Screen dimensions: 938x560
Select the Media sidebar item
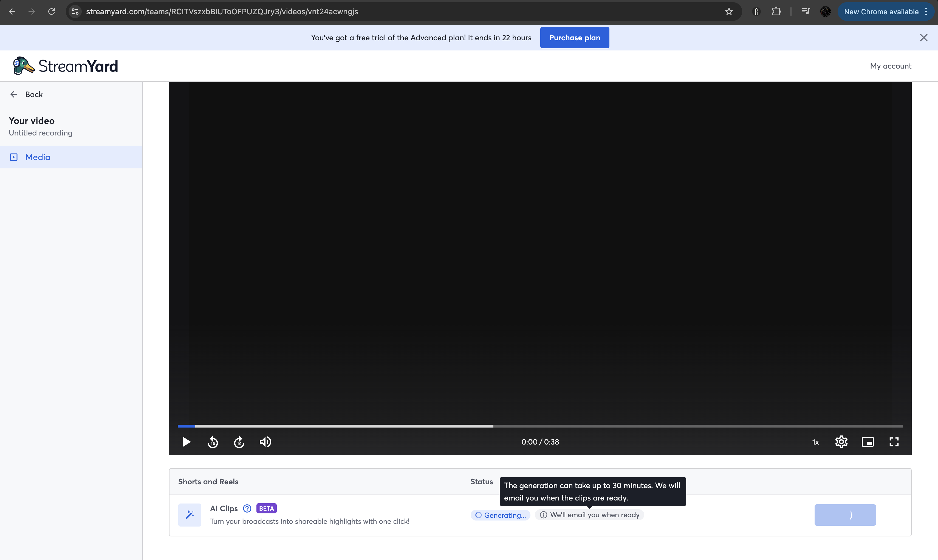71,157
